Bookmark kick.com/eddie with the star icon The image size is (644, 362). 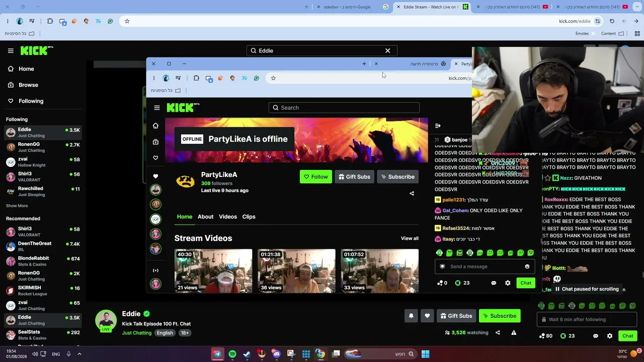click(127, 21)
